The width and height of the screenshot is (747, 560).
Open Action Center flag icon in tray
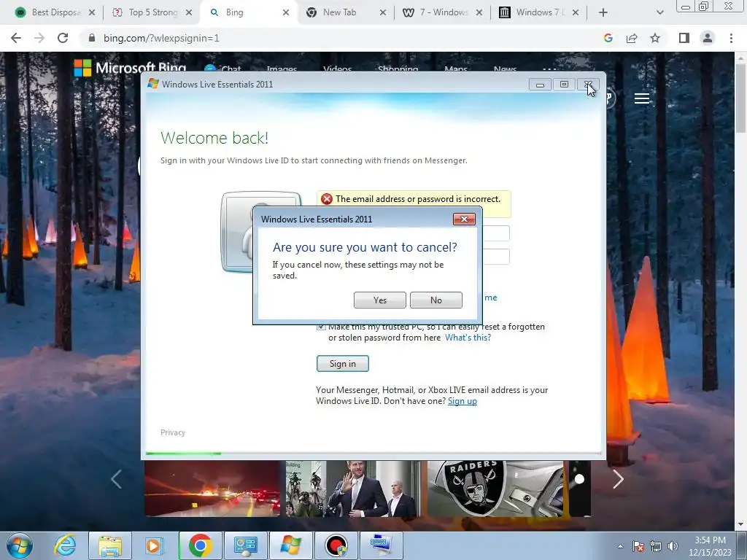pyautogui.click(x=638, y=546)
